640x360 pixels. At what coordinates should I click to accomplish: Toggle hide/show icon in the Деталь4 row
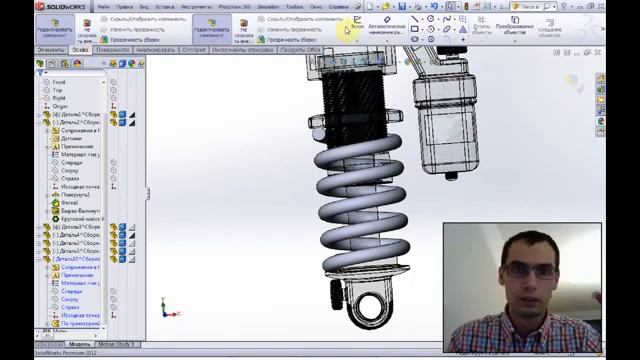(x=113, y=235)
